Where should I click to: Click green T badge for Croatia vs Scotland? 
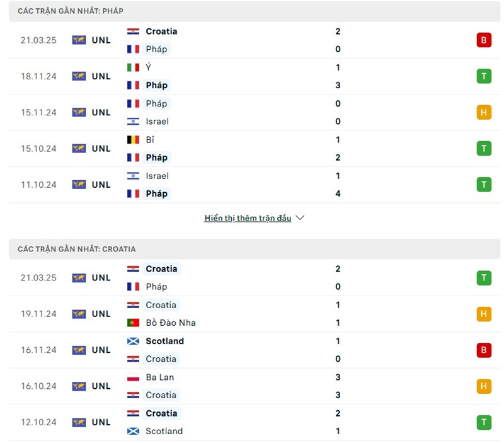(483, 423)
